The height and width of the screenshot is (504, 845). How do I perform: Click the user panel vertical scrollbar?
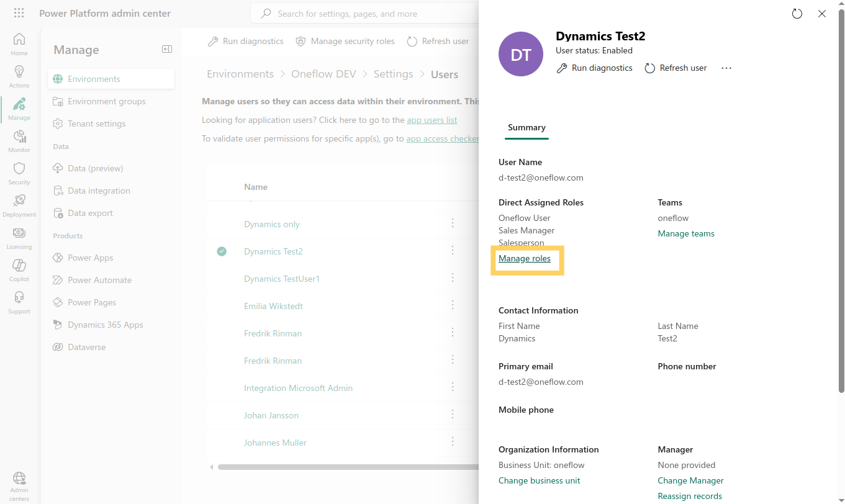coord(841,202)
